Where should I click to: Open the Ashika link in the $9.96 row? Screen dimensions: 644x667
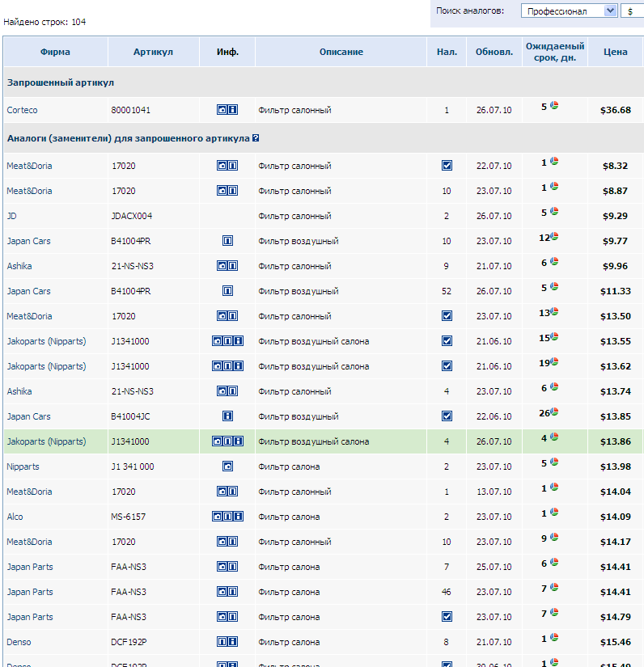pyautogui.click(x=19, y=266)
